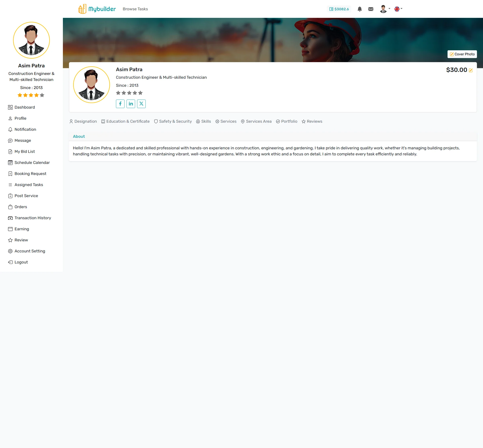Open the Portfolio tab
The width and height of the screenshot is (483, 448).
[287, 121]
